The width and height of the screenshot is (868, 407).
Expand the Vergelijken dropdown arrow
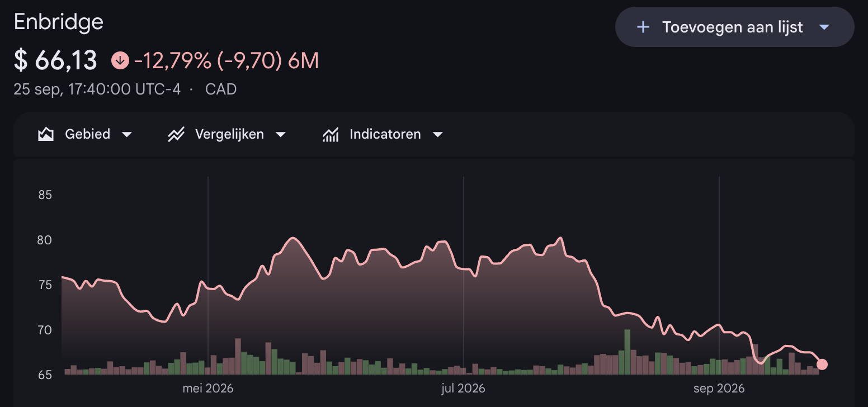(281, 134)
